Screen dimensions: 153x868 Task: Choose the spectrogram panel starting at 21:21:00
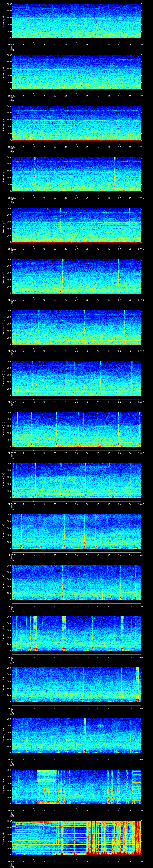[x=77, y=327]
